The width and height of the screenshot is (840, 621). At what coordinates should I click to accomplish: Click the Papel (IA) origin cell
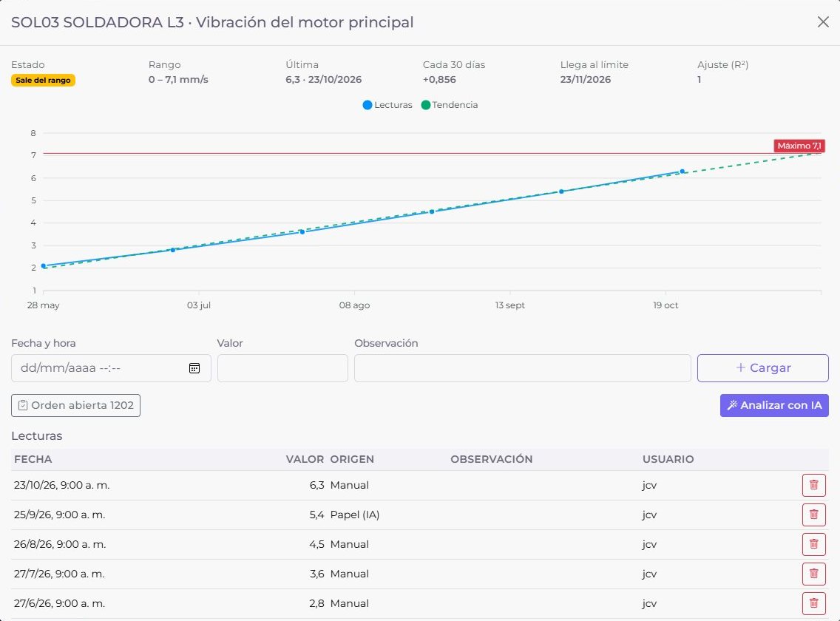[355, 515]
